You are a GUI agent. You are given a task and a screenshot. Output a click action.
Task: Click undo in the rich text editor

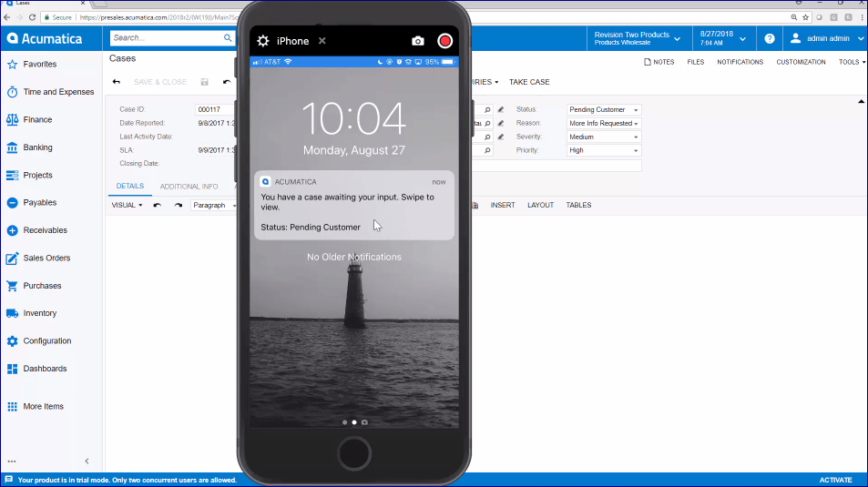pos(158,206)
